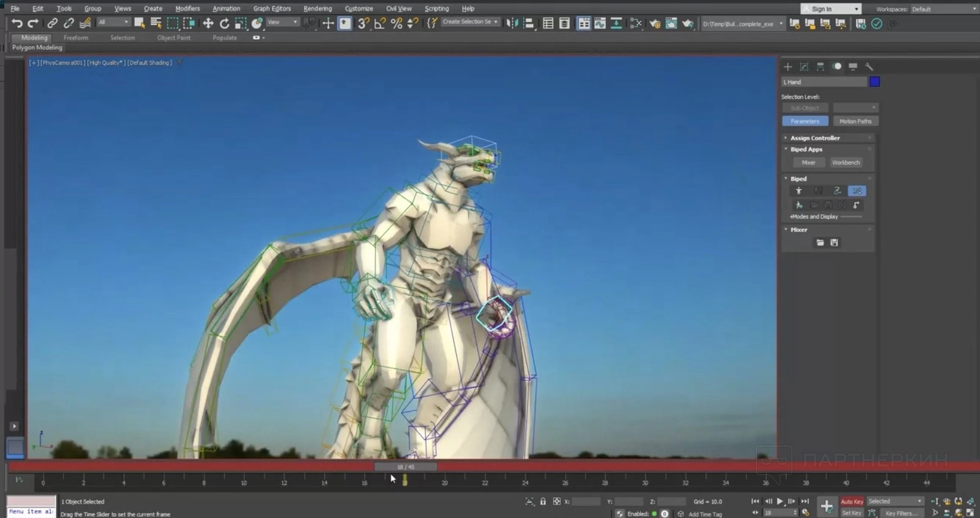980x518 pixels.
Task: Click the Utilities wrench panel icon
Action: pyautogui.click(x=869, y=67)
